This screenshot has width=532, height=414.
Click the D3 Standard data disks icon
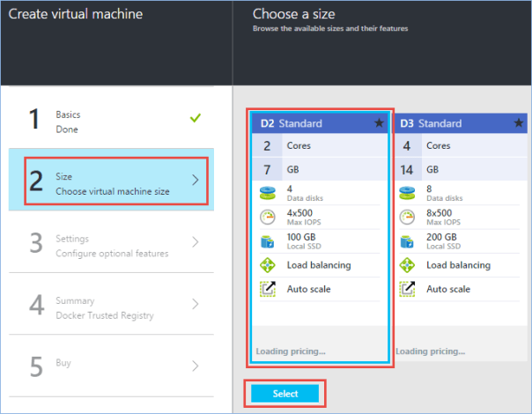click(407, 194)
